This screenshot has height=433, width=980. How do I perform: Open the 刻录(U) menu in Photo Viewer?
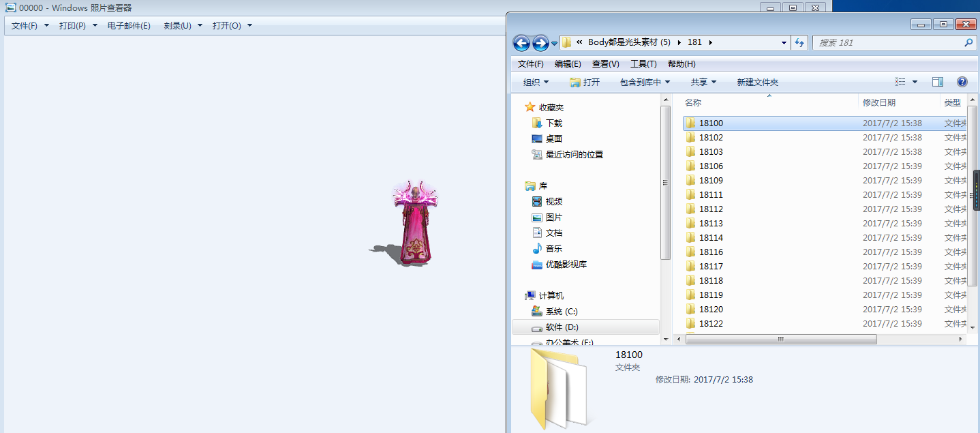[183, 26]
